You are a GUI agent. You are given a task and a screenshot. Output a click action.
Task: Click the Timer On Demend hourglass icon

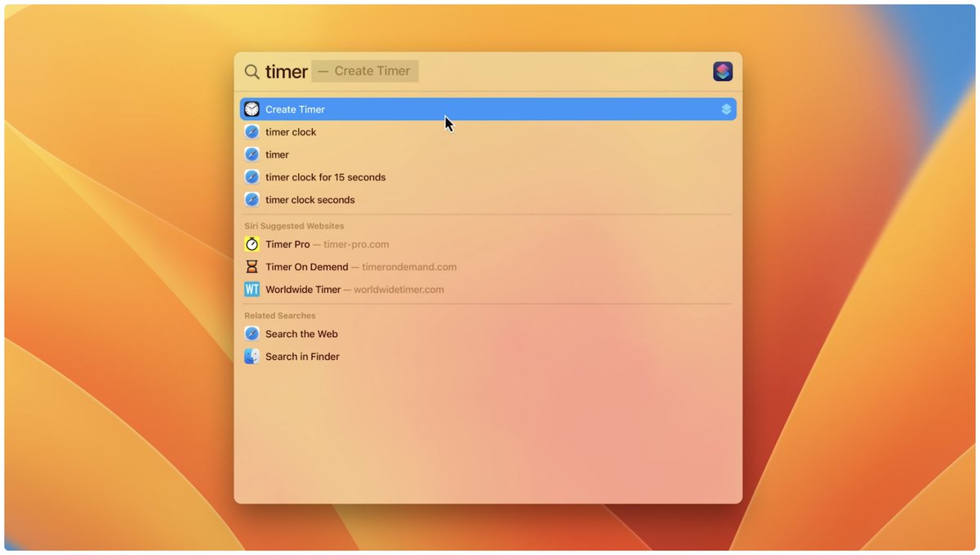252,267
